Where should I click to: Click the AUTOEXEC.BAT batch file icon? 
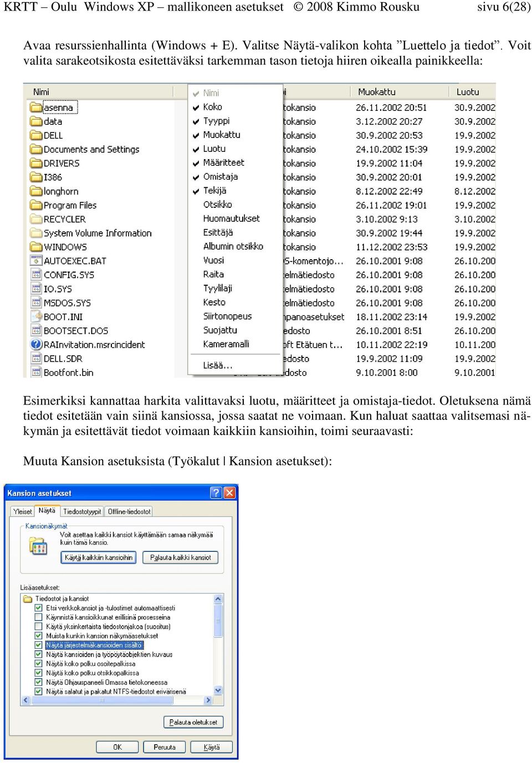point(36,261)
